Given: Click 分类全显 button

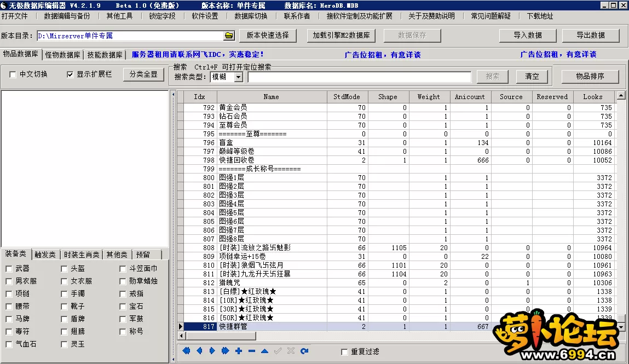Looking at the screenshot, I should (x=143, y=74).
